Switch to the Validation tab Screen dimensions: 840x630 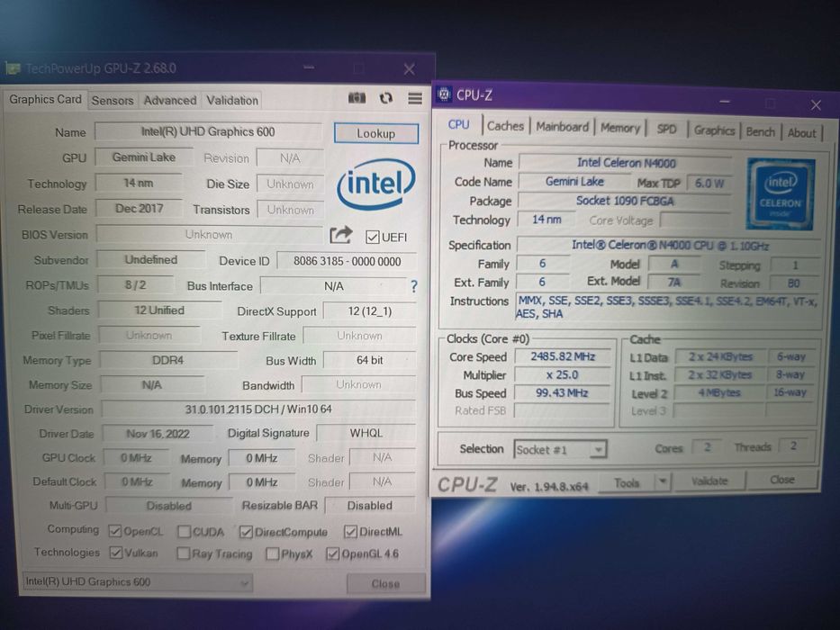point(232,101)
